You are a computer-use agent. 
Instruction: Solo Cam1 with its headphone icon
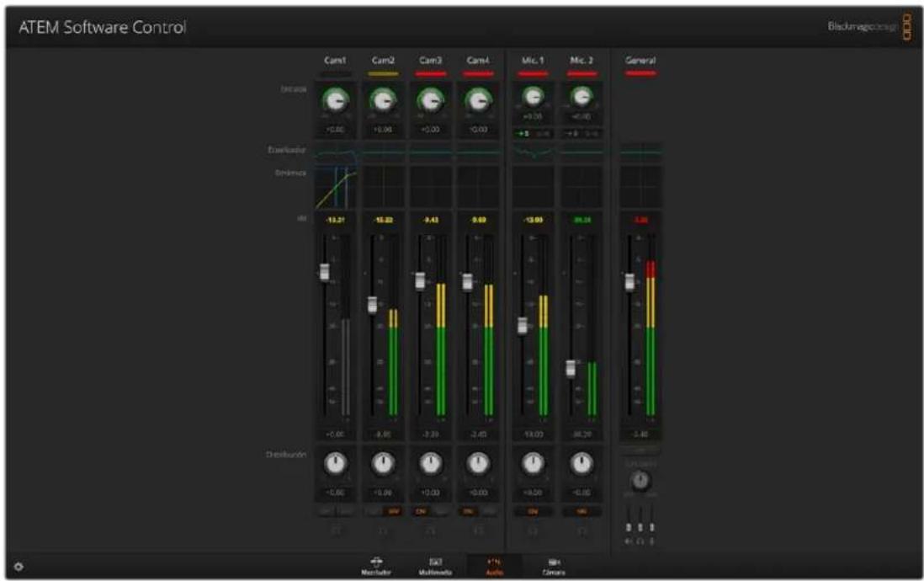click(x=335, y=530)
